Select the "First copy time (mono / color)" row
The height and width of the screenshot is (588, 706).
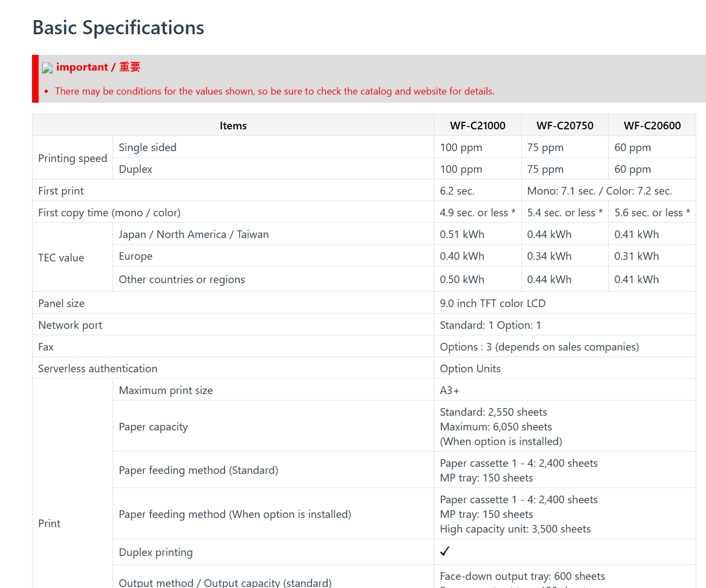(109, 212)
